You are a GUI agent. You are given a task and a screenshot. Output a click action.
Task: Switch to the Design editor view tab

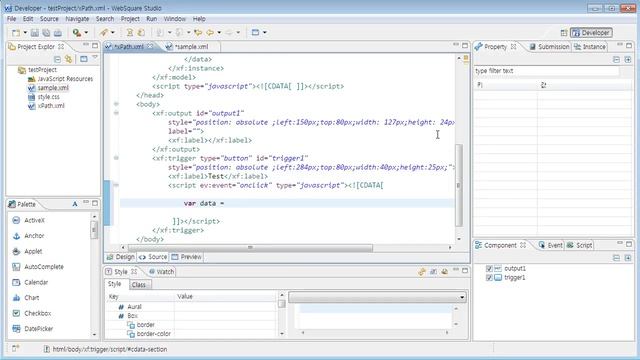coord(120,257)
